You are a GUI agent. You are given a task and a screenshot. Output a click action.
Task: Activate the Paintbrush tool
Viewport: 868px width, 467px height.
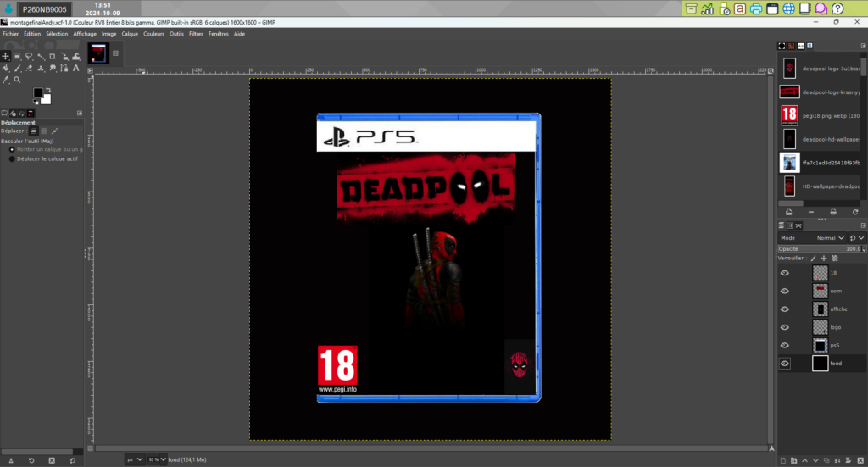point(16,68)
